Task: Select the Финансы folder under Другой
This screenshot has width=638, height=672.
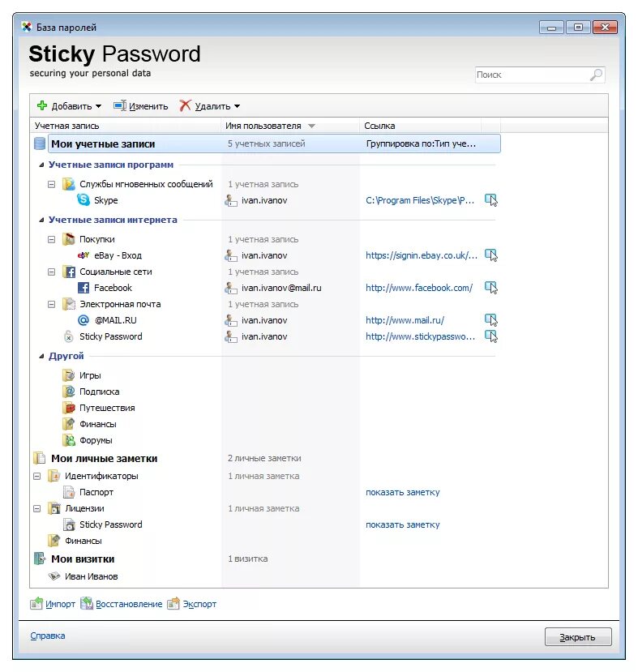Action: click(98, 424)
